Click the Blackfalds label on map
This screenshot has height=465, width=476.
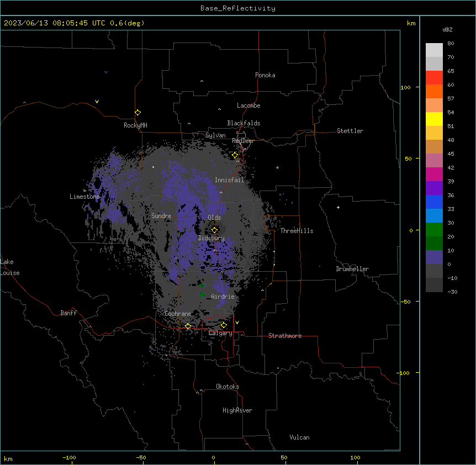(x=244, y=123)
